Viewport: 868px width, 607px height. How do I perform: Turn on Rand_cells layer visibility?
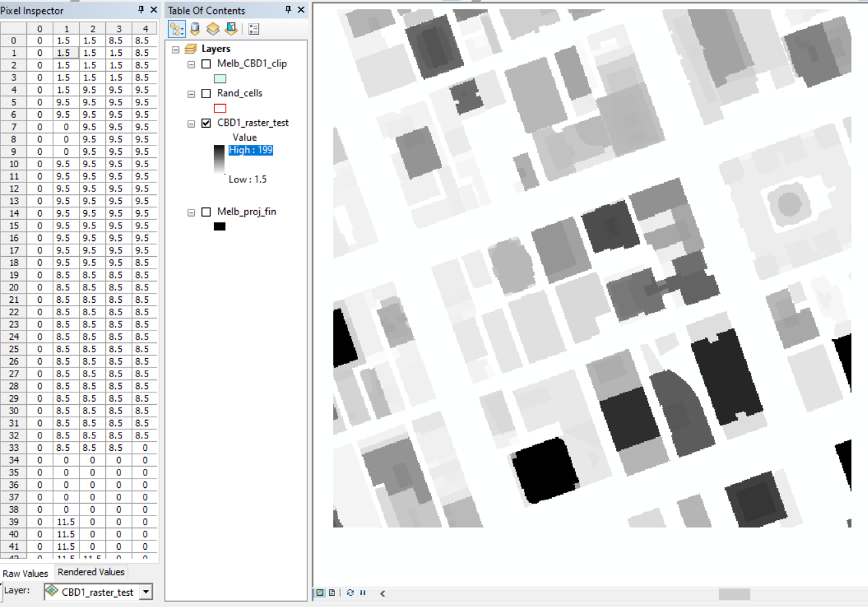tap(206, 93)
